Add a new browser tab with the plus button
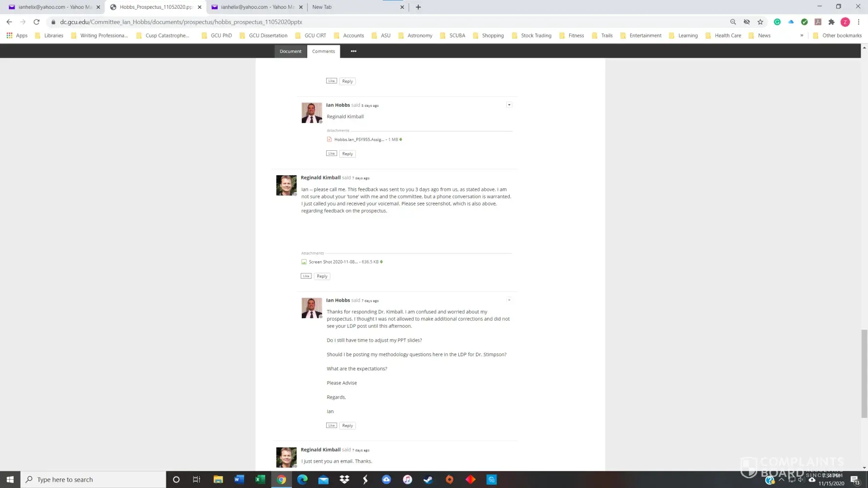 tap(418, 7)
